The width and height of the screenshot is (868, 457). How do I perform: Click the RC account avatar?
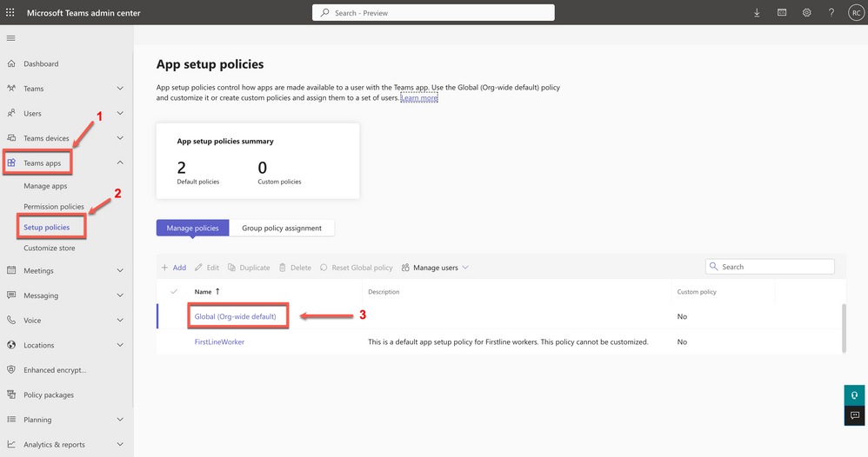(x=855, y=13)
